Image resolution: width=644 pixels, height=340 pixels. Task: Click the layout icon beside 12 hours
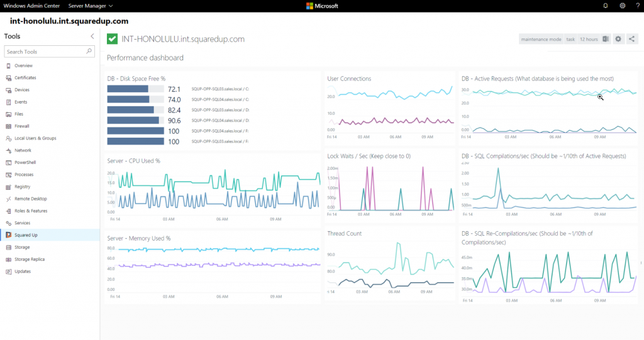tap(606, 39)
